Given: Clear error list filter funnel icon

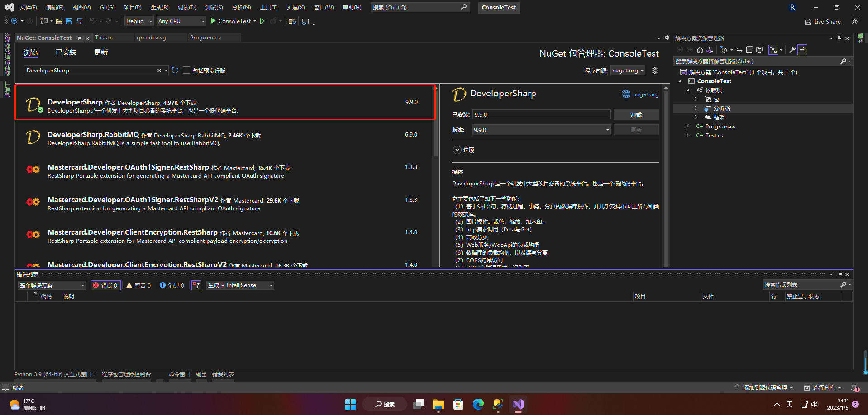Looking at the screenshot, I should click(x=196, y=285).
